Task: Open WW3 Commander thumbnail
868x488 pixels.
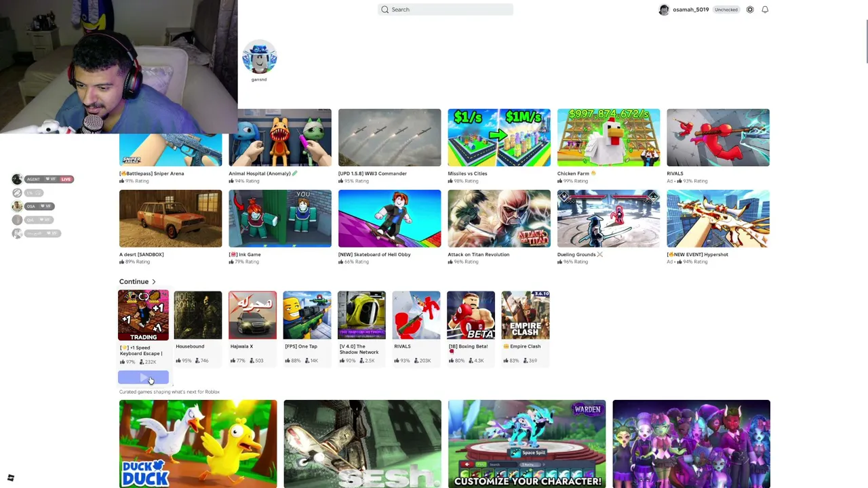Action: pos(389,138)
